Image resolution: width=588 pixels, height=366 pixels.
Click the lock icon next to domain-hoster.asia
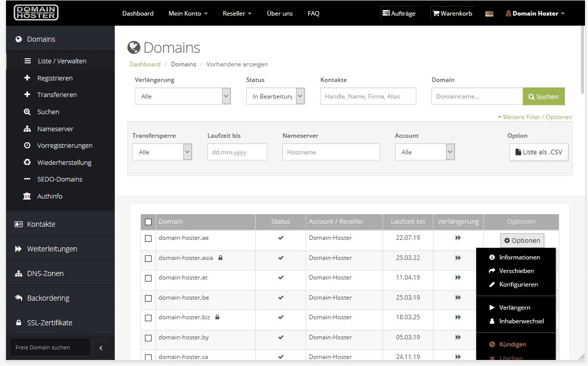[220, 258]
